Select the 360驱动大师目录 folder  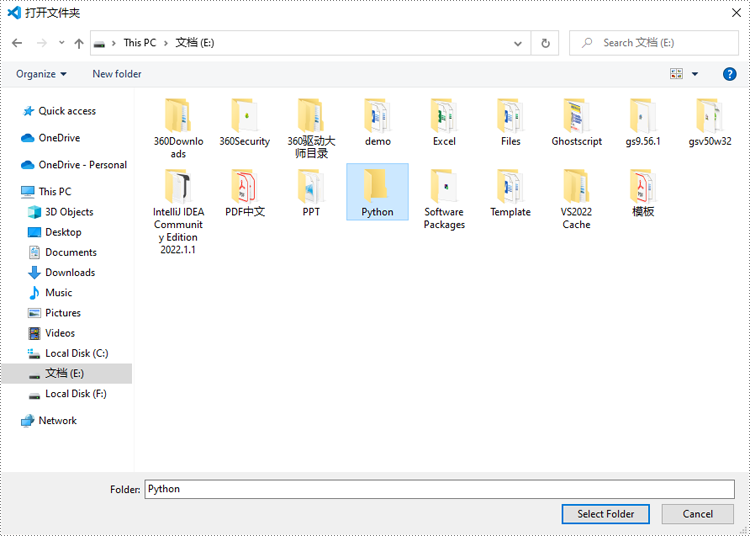[311, 128]
